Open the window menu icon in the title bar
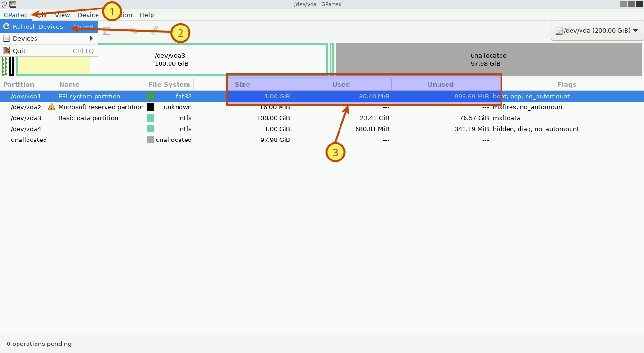644x353 pixels. pos(4,4)
